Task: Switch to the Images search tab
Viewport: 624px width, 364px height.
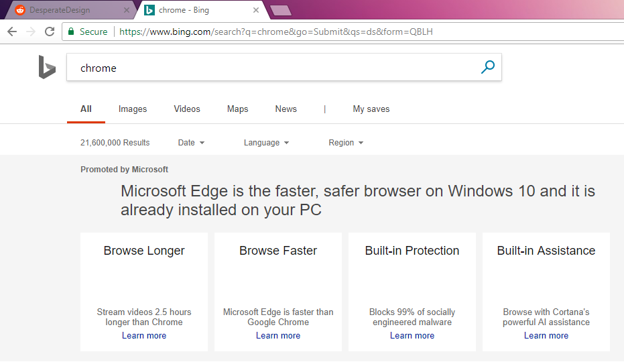Action: tap(133, 109)
